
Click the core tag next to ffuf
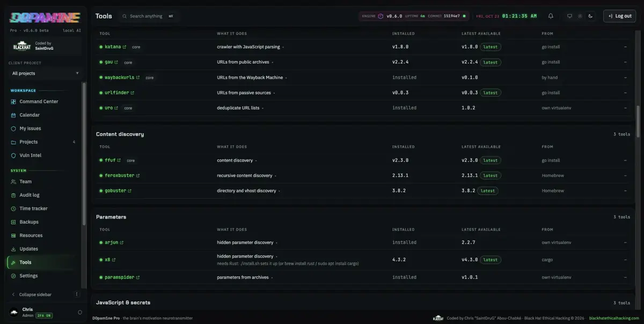(130, 161)
